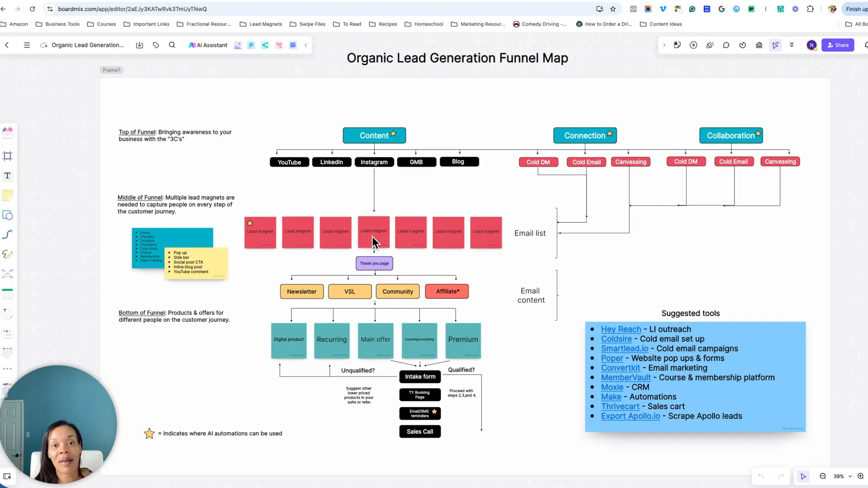Select the Content node in funnel map
This screenshot has width=868, height=488.
pyautogui.click(x=374, y=135)
